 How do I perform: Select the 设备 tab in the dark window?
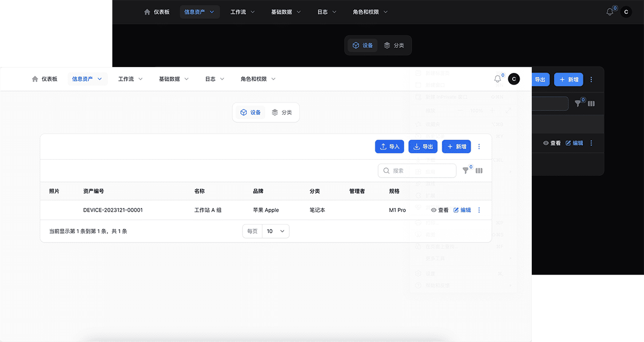click(x=363, y=45)
